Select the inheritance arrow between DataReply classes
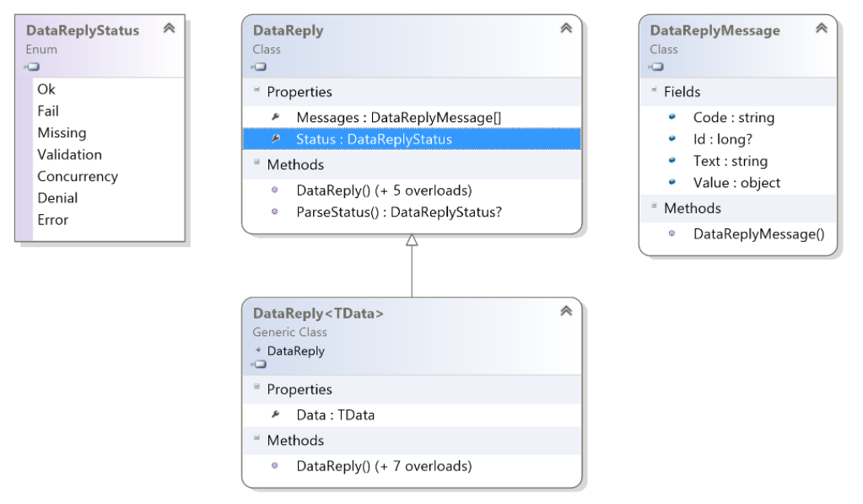Viewport: 863px width, 504px height. pyautogui.click(x=412, y=266)
